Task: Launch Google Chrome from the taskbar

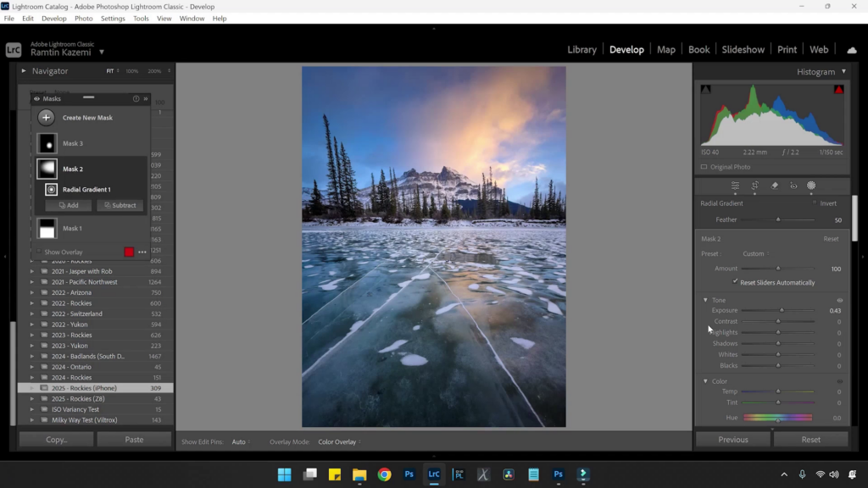Action: click(384, 474)
